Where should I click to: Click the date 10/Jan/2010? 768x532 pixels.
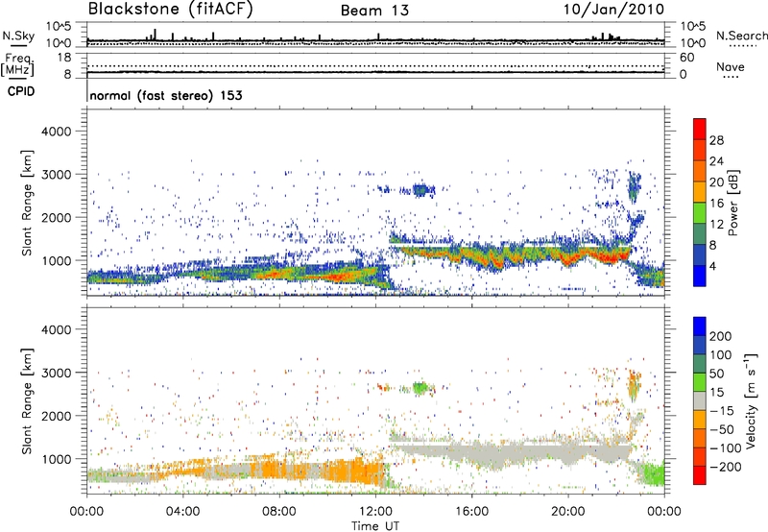[x=613, y=10]
